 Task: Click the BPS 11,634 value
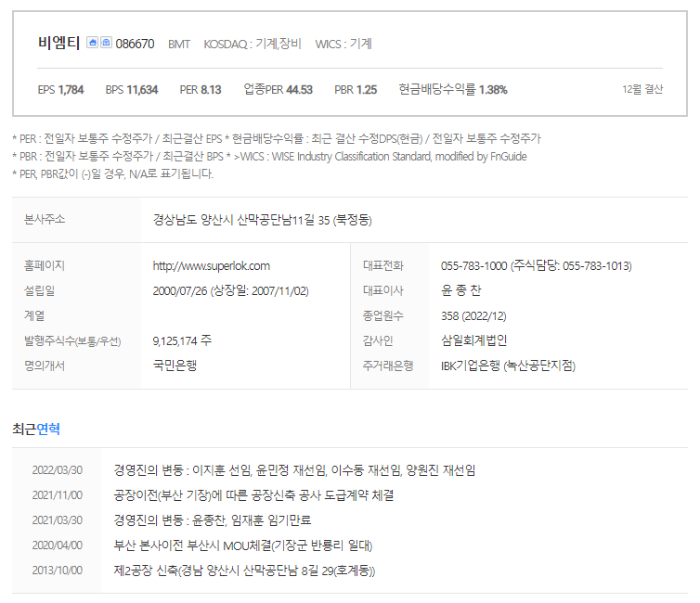[132, 90]
